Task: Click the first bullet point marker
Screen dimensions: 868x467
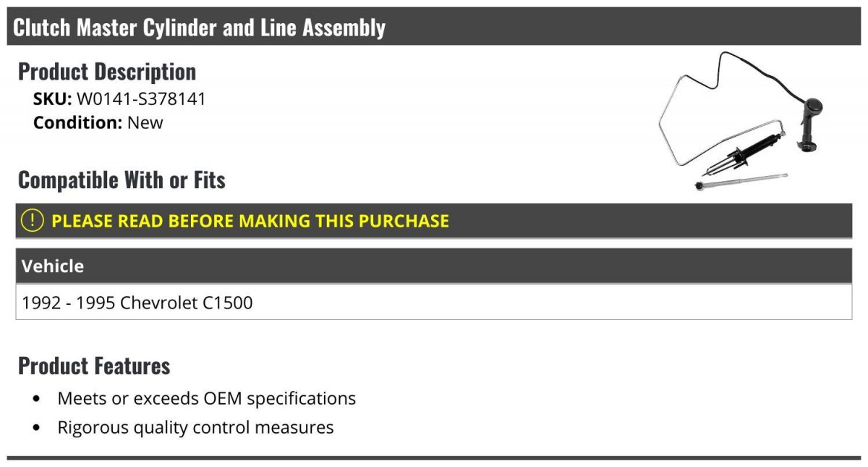Action: 37,399
